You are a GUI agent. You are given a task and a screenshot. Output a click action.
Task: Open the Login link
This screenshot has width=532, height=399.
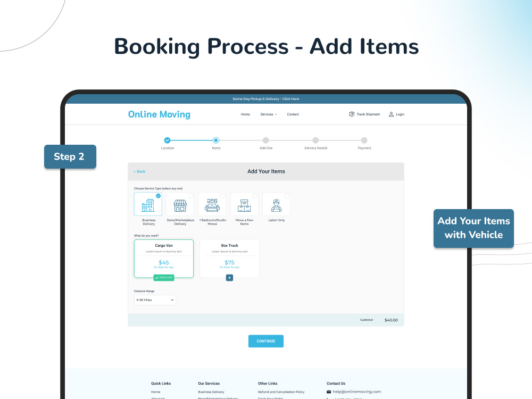(400, 114)
